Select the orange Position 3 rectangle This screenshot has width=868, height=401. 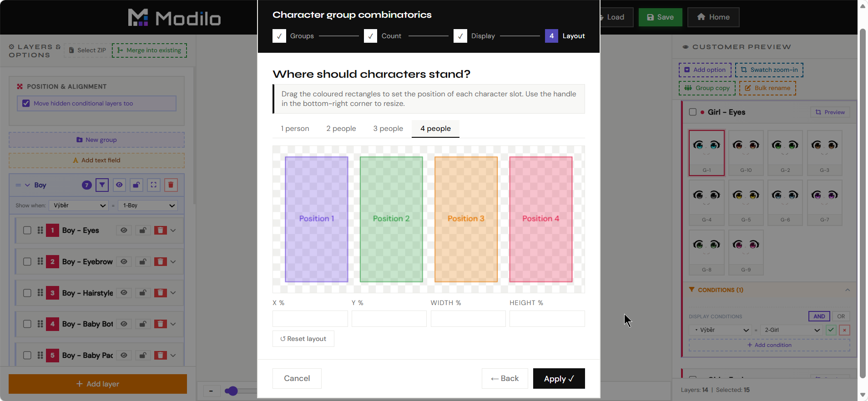(x=466, y=219)
